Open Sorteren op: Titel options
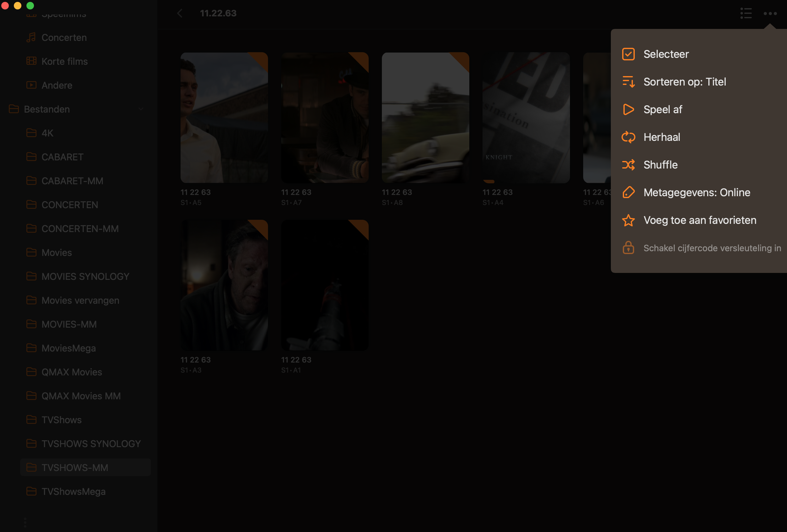This screenshot has height=532, width=787. (684, 82)
